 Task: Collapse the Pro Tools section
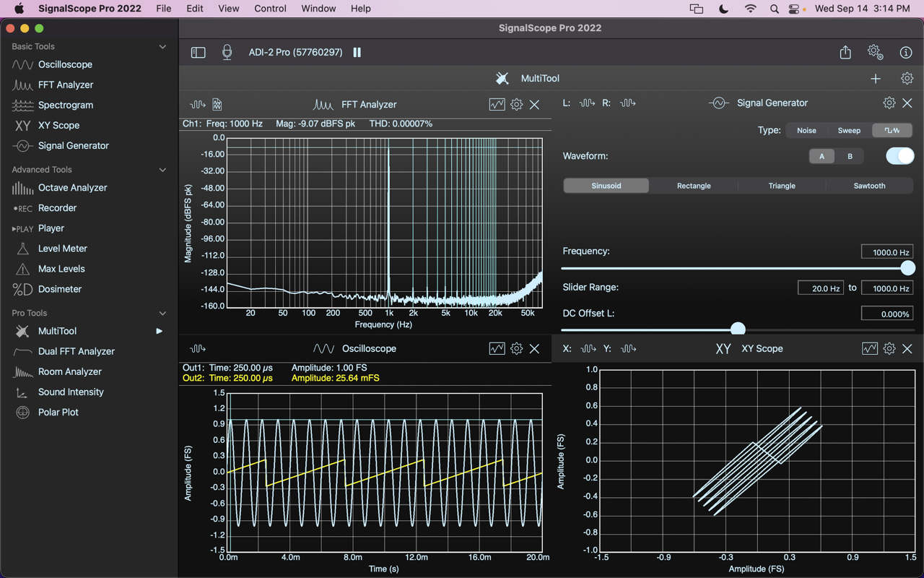162,313
